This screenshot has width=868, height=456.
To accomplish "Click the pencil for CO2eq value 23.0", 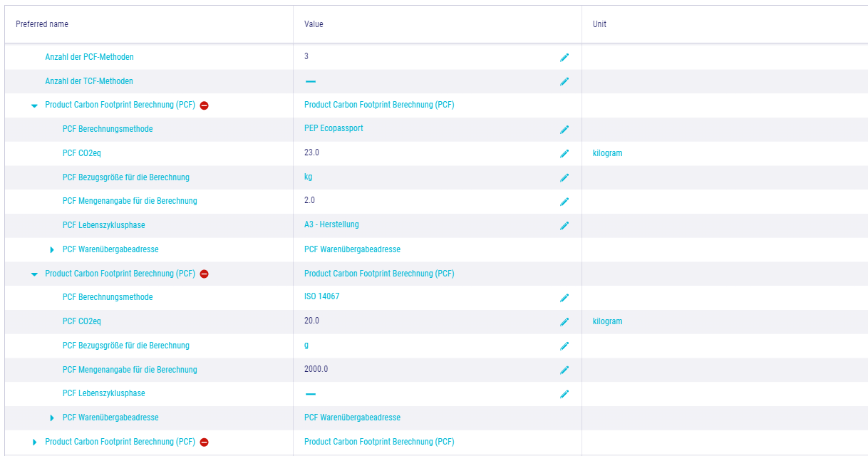I will (x=564, y=154).
